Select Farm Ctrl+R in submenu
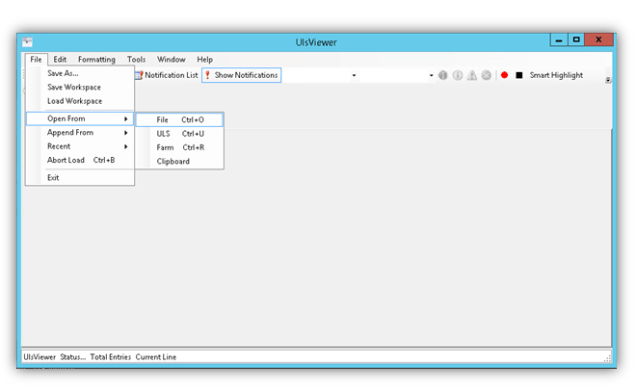 pos(179,147)
